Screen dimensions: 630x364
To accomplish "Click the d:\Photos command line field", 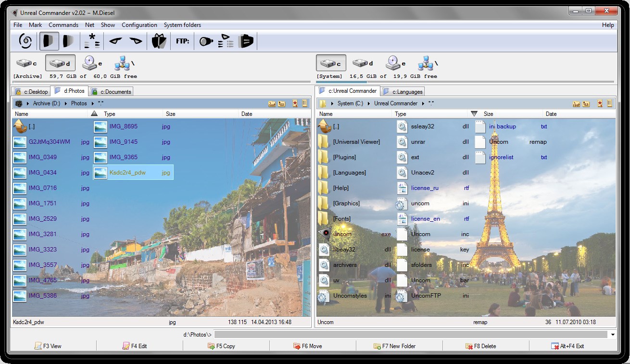I will click(x=411, y=335).
